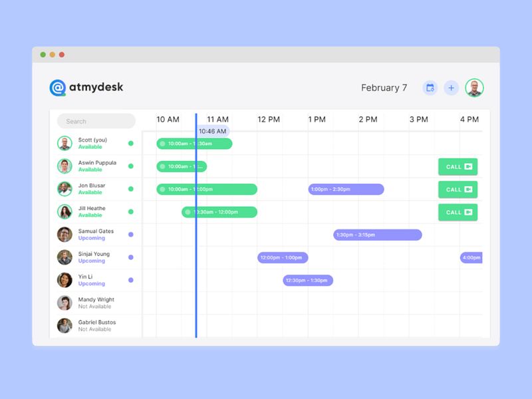Click the February 7 date label
532x399 pixels.
(384, 88)
